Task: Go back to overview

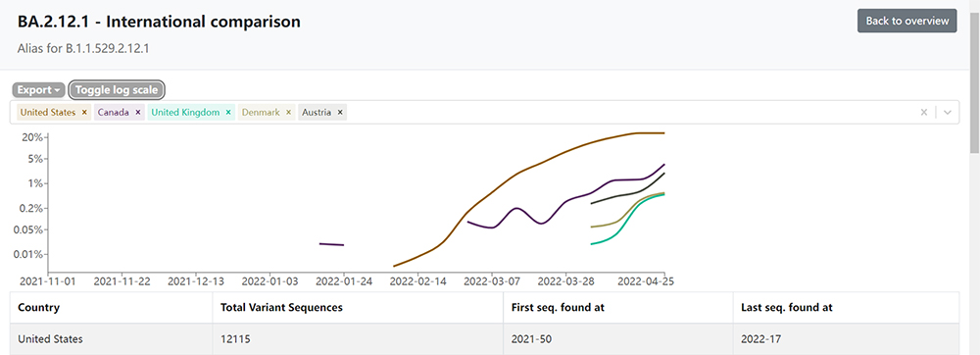Action: pyautogui.click(x=906, y=21)
